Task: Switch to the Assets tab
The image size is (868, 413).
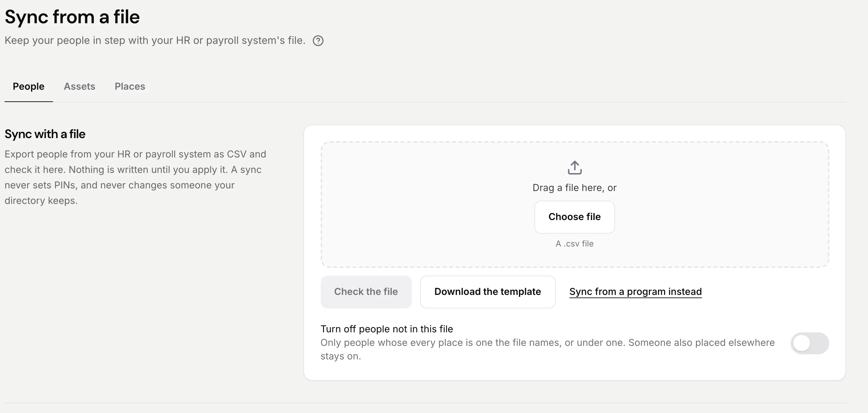Action: click(79, 86)
